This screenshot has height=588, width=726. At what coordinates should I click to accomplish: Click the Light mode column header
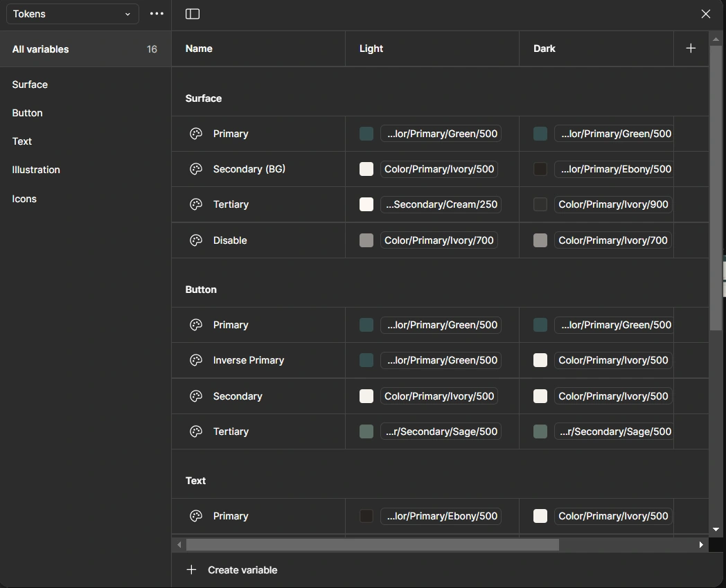pos(371,48)
